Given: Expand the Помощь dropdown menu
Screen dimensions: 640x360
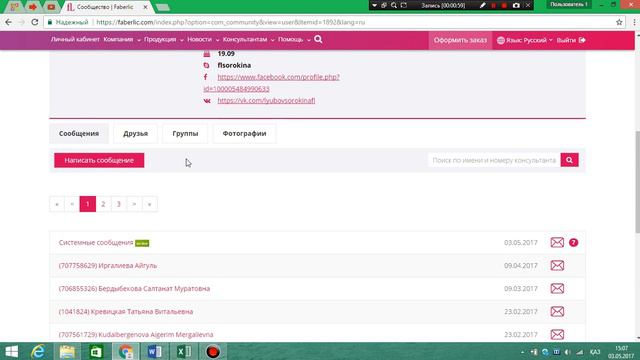Looking at the screenshot, I should tap(294, 40).
